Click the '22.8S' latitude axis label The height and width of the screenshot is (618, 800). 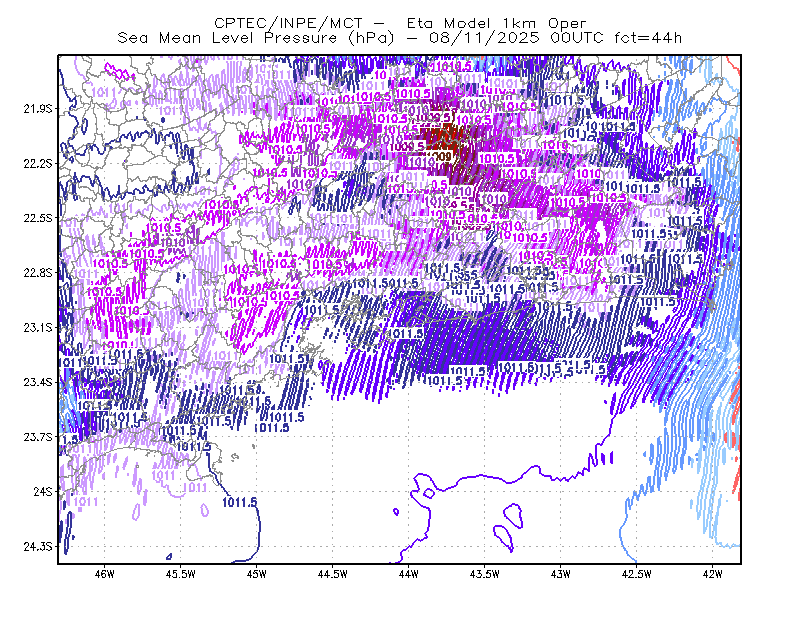38,273
